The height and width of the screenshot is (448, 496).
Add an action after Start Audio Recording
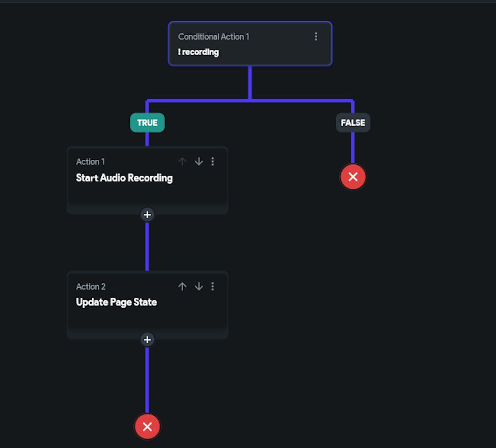point(147,214)
